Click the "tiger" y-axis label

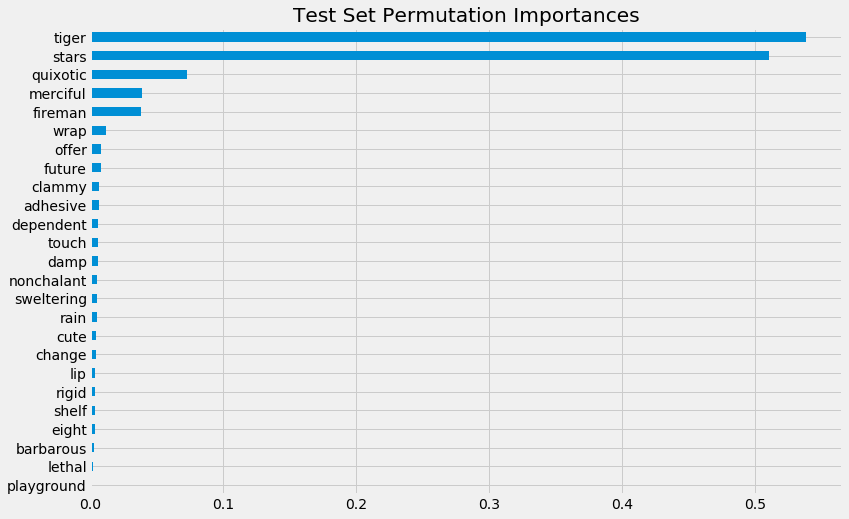(70, 38)
